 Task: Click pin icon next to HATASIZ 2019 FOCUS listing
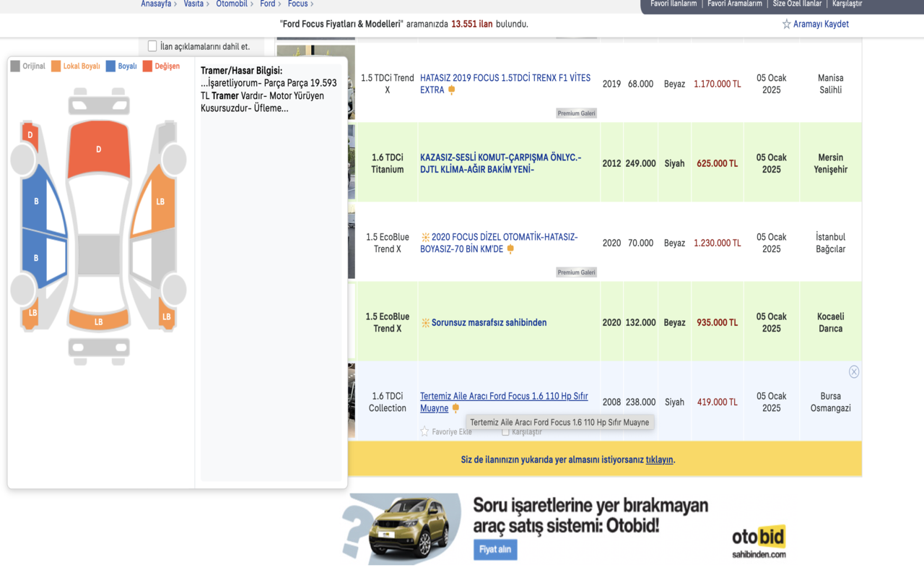click(452, 90)
